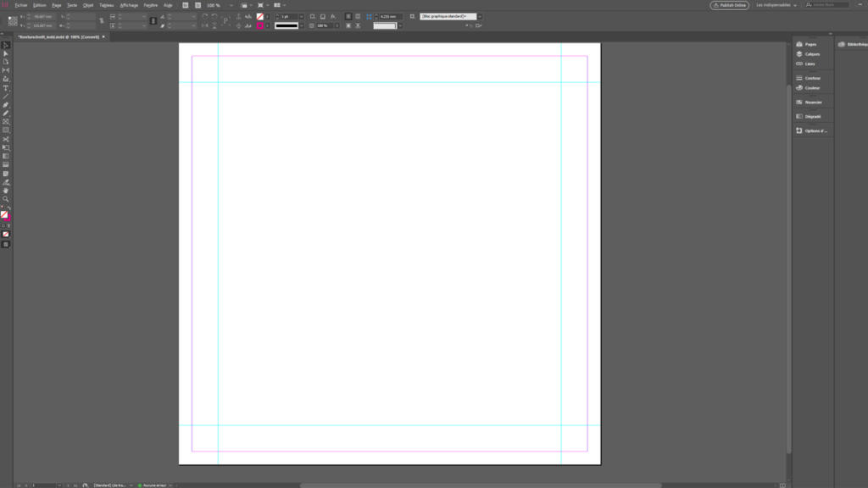Image resolution: width=868 pixels, height=488 pixels.
Task: Select the Scissors tool
Action: click(6, 139)
